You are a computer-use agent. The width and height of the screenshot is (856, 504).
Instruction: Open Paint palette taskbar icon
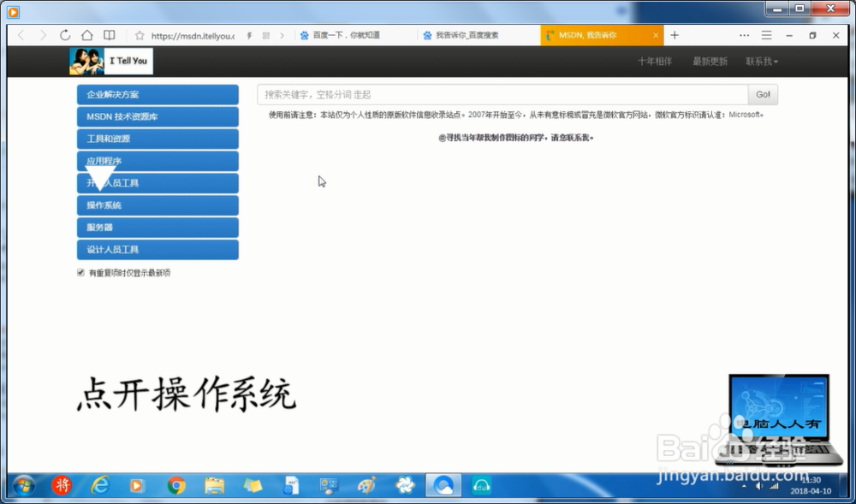click(x=367, y=485)
